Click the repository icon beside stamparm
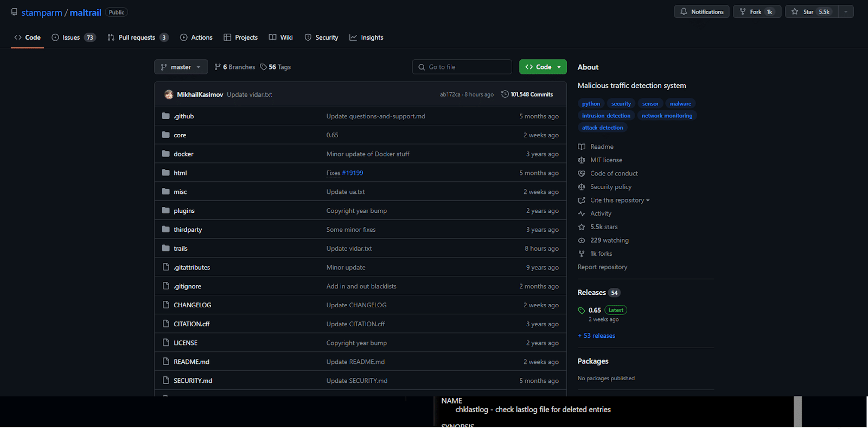Screen dimensions: 868x429 click(x=15, y=12)
